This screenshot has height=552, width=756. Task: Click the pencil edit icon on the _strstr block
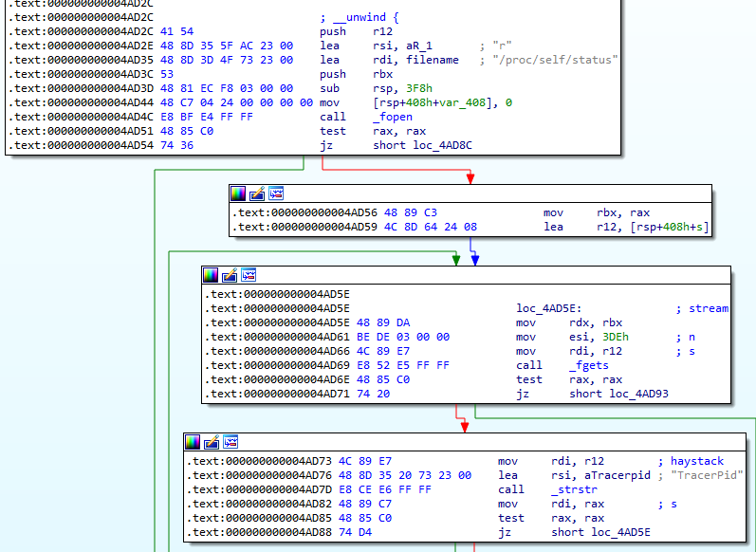coord(212,442)
